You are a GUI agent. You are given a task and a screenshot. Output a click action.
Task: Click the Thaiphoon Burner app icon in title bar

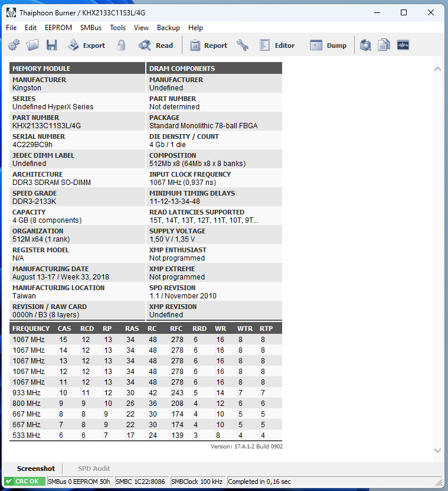point(11,12)
